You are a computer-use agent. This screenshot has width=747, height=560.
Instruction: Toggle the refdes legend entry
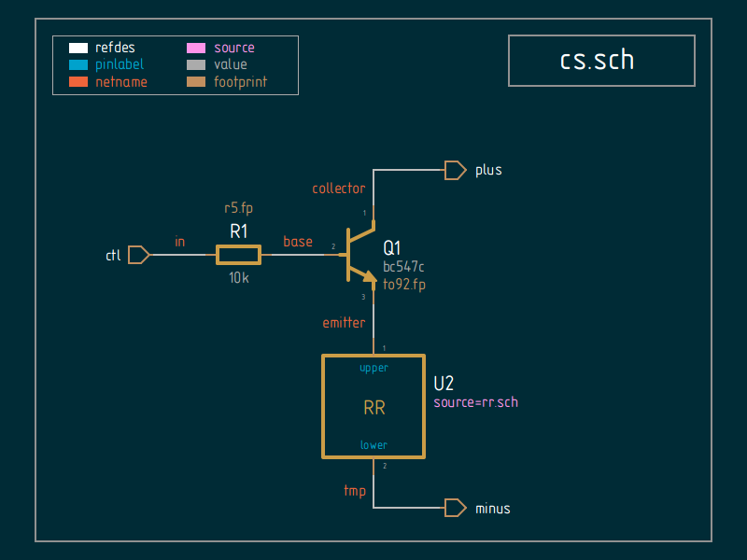tap(116, 47)
